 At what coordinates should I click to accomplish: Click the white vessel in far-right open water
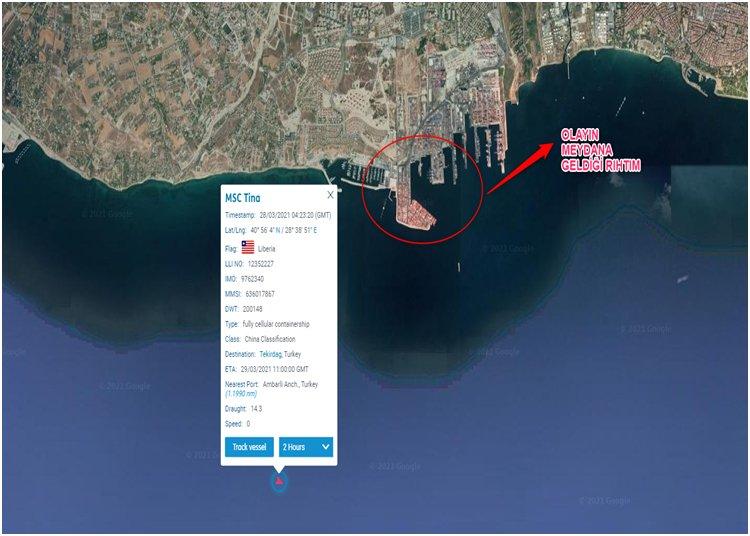(683, 279)
